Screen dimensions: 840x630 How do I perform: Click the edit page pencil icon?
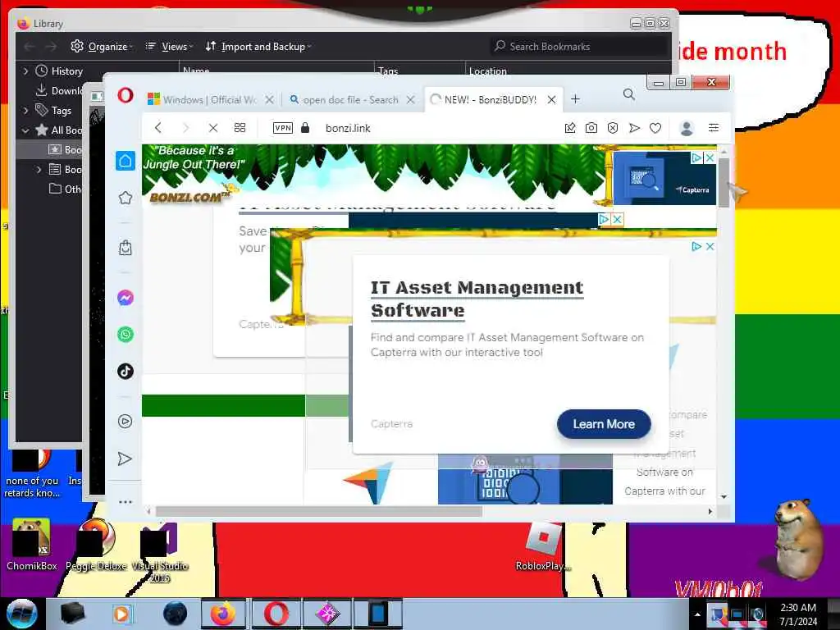[570, 127]
